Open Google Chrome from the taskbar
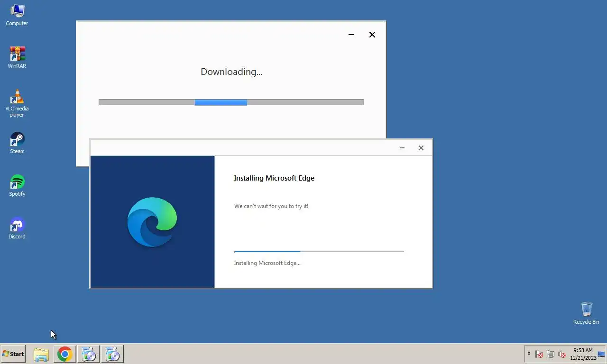The image size is (607, 364). click(65, 354)
